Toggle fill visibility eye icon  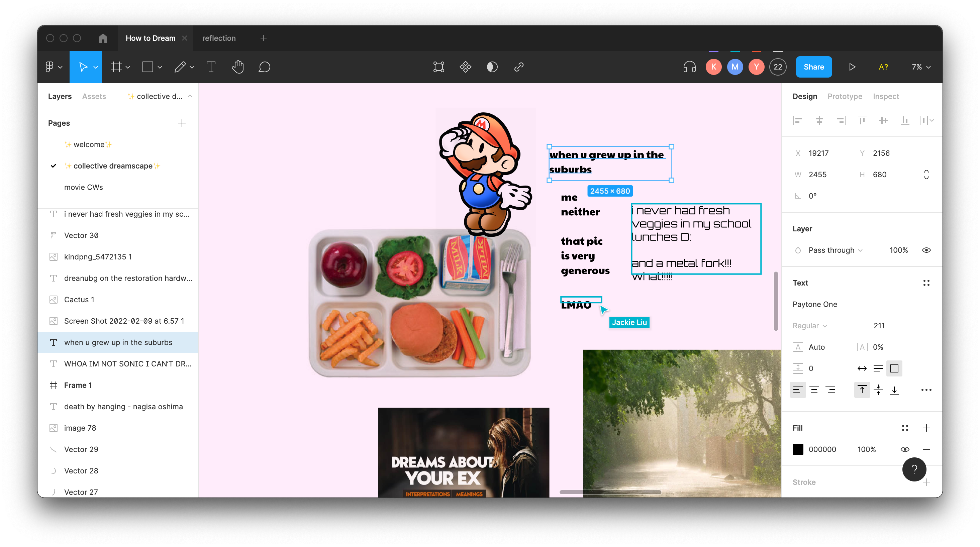pyautogui.click(x=905, y=449)
